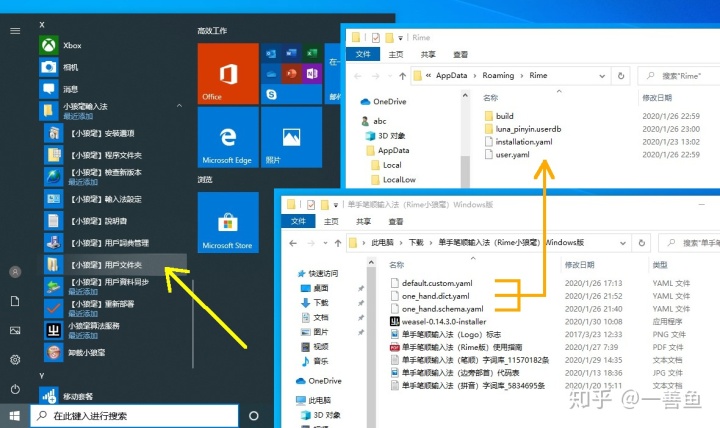Launch 卸载小狼毫 uninstaller
The image size is (720, 428).
115,352
